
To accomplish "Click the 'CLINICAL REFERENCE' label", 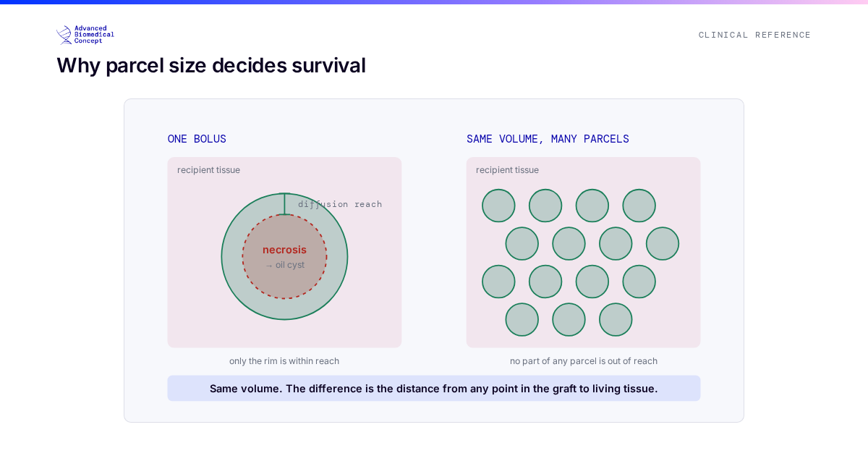I will click(x=754, y=35).
